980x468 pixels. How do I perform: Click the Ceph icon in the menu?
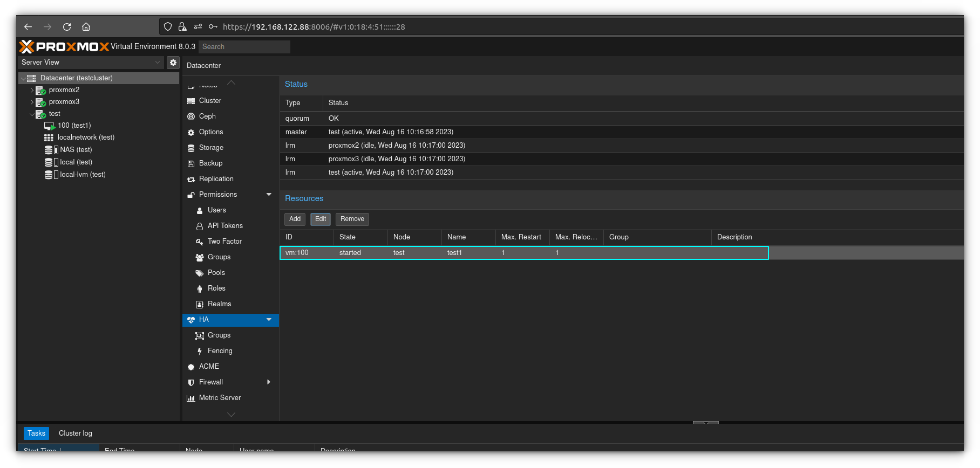(x=191, y=116)
